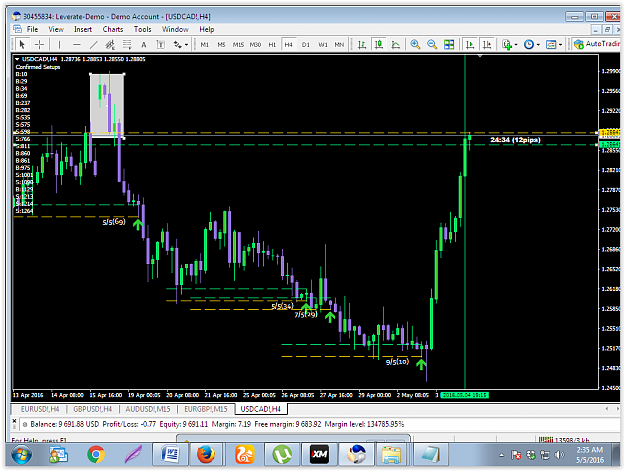Open the View menu
625x471 pixels.
pyautogui.click(x=56, y=29)
